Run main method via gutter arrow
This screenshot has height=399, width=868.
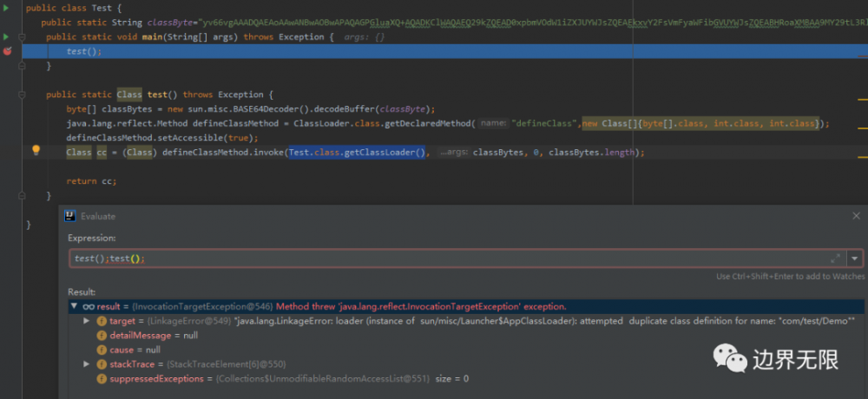point(6,37)
